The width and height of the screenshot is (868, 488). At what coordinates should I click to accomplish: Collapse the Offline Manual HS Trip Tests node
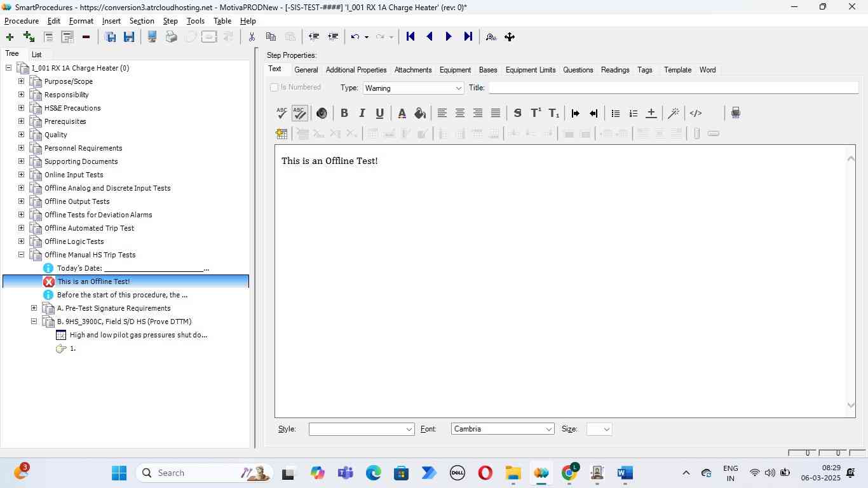pyautogui.click(x=21, y=255)
